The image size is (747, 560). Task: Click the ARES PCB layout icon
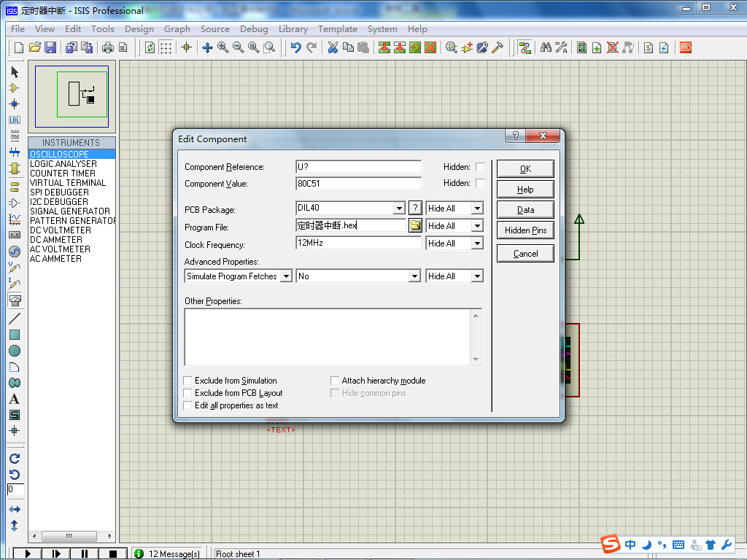pyautogui.click(x=686, y=47)
